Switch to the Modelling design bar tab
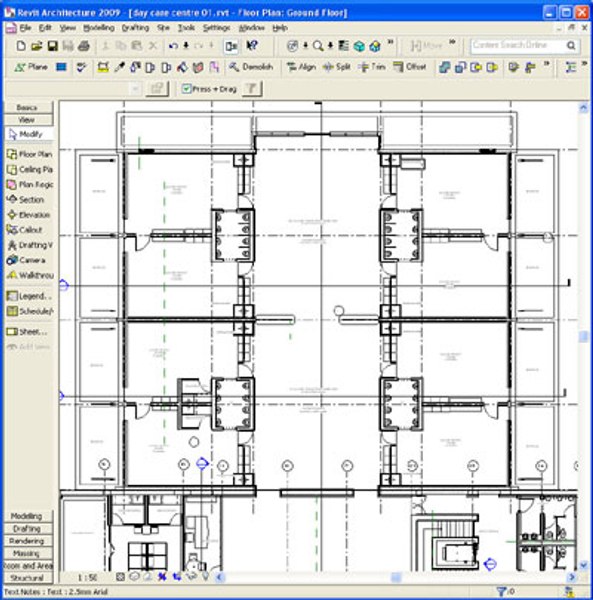 pos(28,516)
